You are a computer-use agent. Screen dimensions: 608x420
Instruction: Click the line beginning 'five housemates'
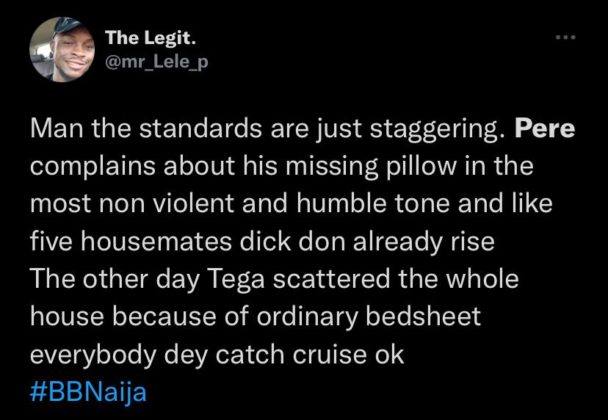coord(263,242)
